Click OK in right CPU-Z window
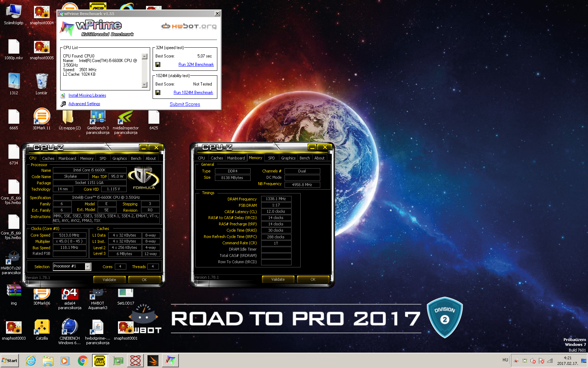The height and width of the screenshot is (368, 588). (313, 279)
